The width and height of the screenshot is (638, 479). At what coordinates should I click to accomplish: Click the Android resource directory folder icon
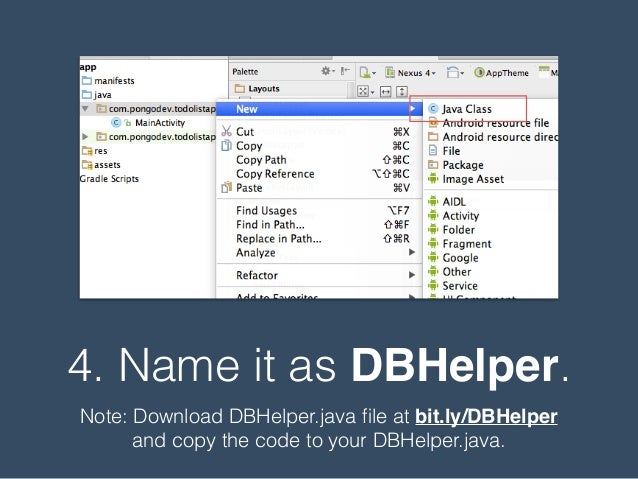(433, 136)
